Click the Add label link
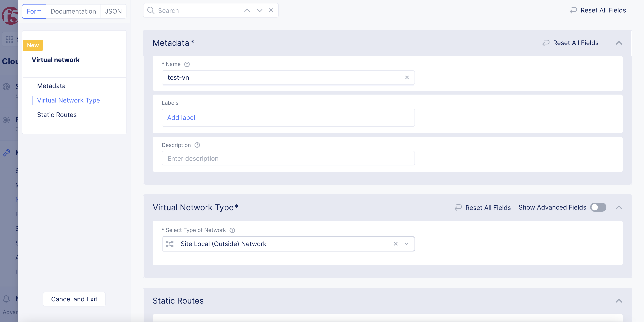The height and width of the screenshot is (322, 644). (181, 118)
